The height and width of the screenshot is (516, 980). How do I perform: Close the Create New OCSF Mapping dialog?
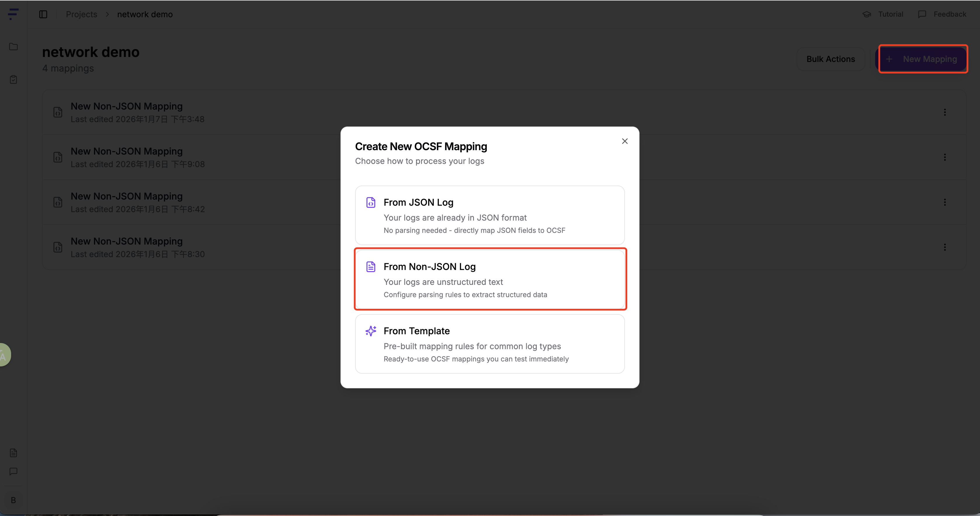625,141
